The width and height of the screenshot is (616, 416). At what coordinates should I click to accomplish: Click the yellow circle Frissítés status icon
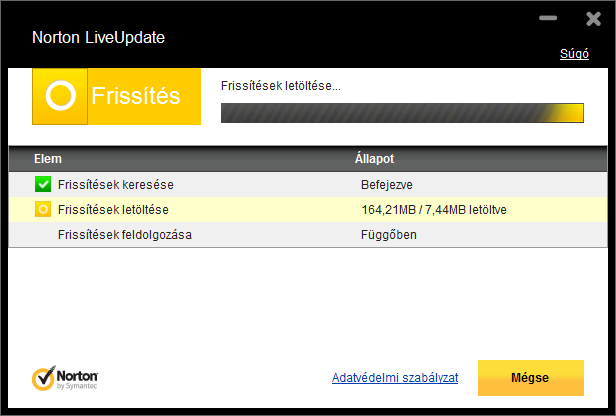pyautogui.click(x=60, y=96)
